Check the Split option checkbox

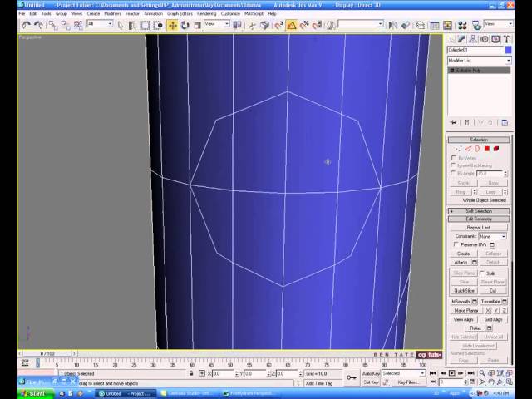[x=481, y=273]
